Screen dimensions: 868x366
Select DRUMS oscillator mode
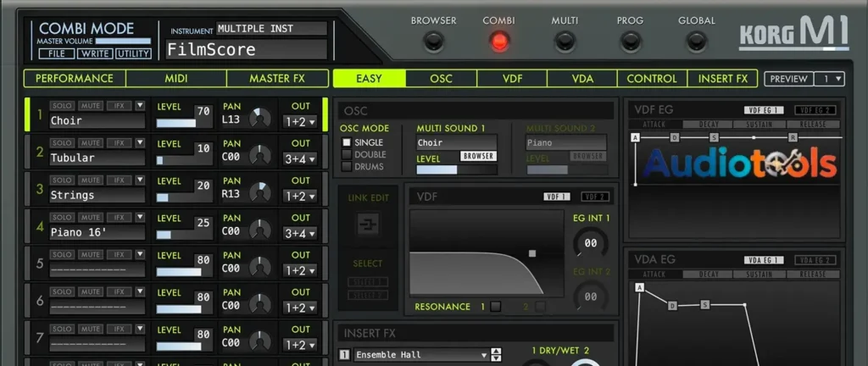click(347, 166)
